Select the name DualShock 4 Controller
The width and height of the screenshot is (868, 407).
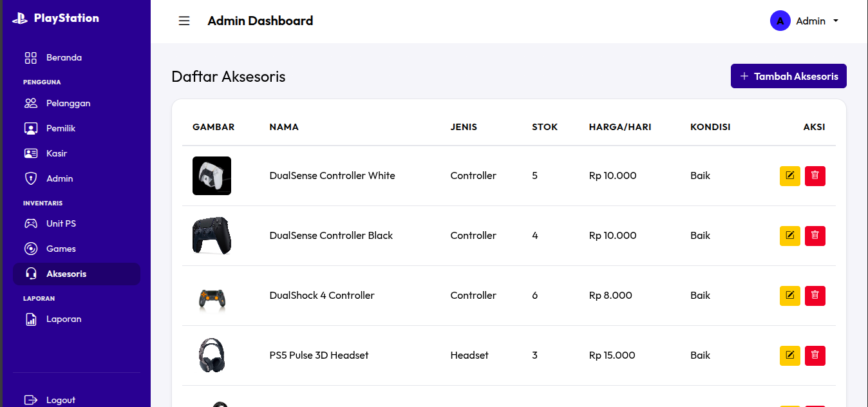point(322,296)
